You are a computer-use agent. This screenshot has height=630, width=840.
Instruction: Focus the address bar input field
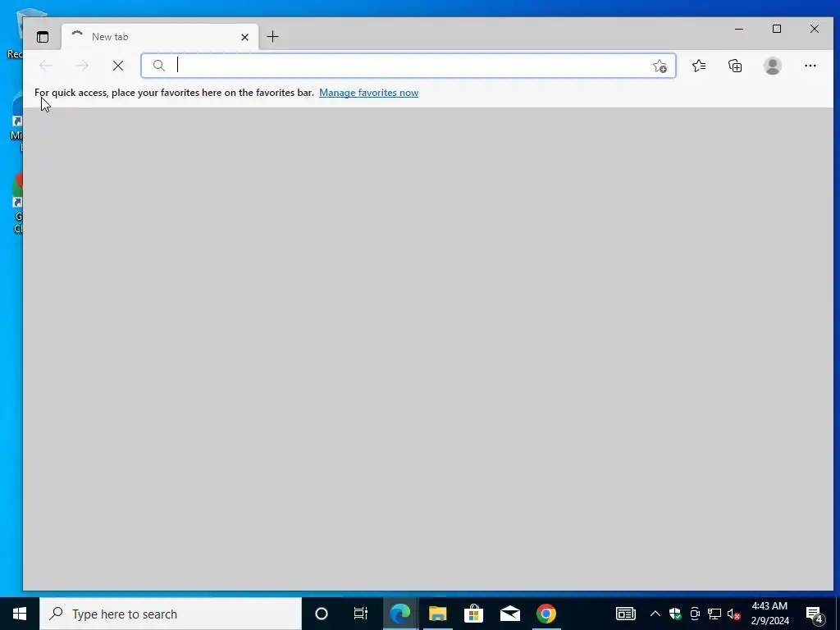[410, 66]
